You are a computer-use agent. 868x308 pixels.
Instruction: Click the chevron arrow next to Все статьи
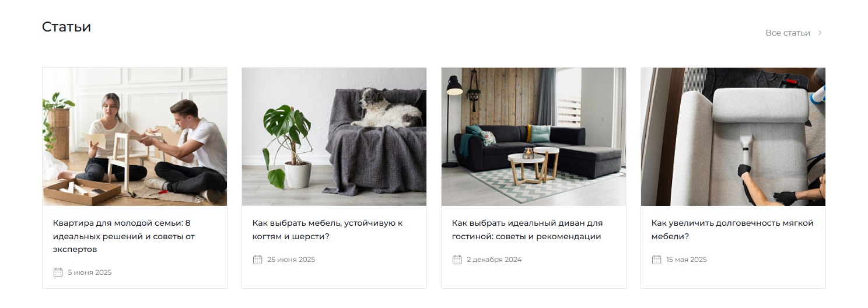click(820, 33)
